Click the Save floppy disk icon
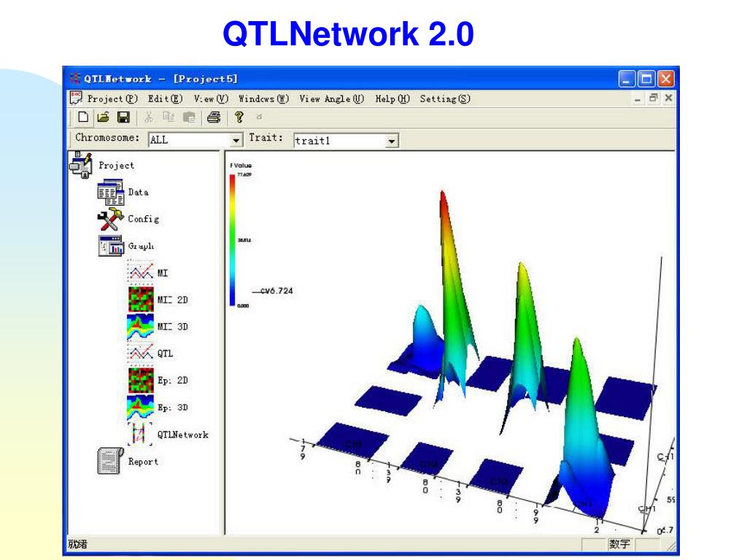Screen dimensions: 747x560 (x=123, y=117)
